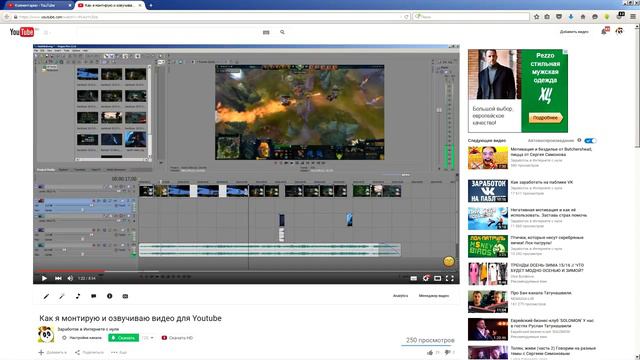Open a new browser tab

(151, 5)
